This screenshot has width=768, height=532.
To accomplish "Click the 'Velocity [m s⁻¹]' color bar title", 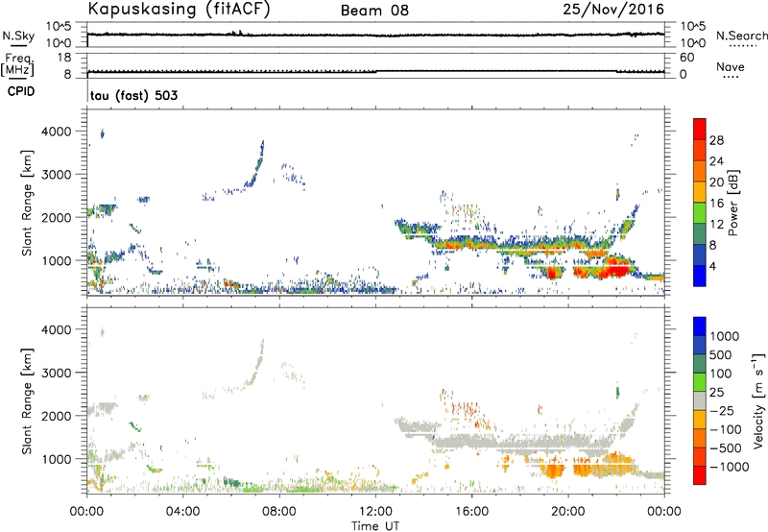I will (x=758, y=400).
